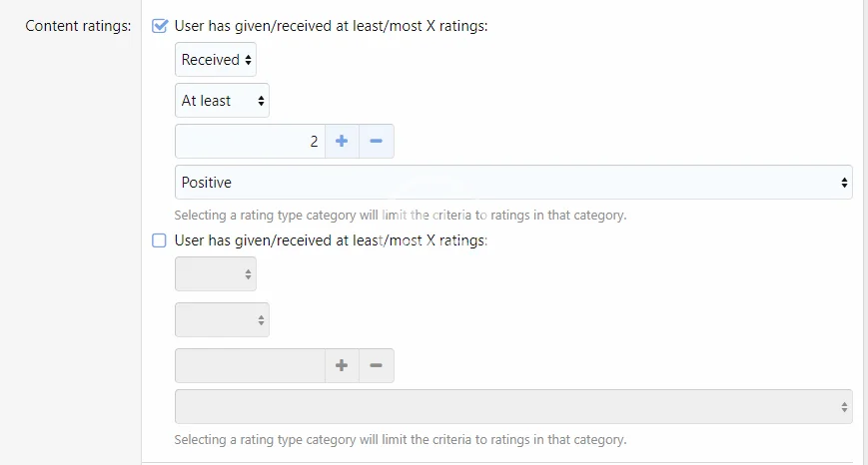
Task: Click the first checkbox's label text
Action: pyautogui.click(x=331, y=27)
